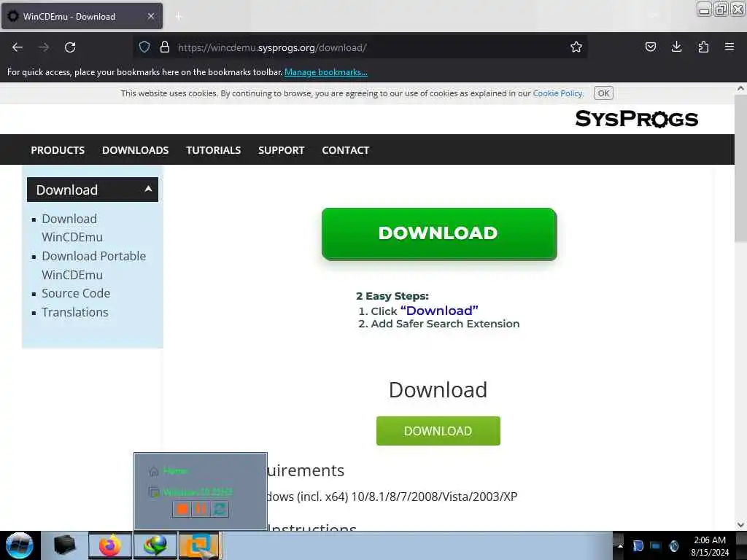Click the "Download" link in 2 Easy Steps
Image resolution: width=747 pixels, height=560 pixels.
pos(438,311)
